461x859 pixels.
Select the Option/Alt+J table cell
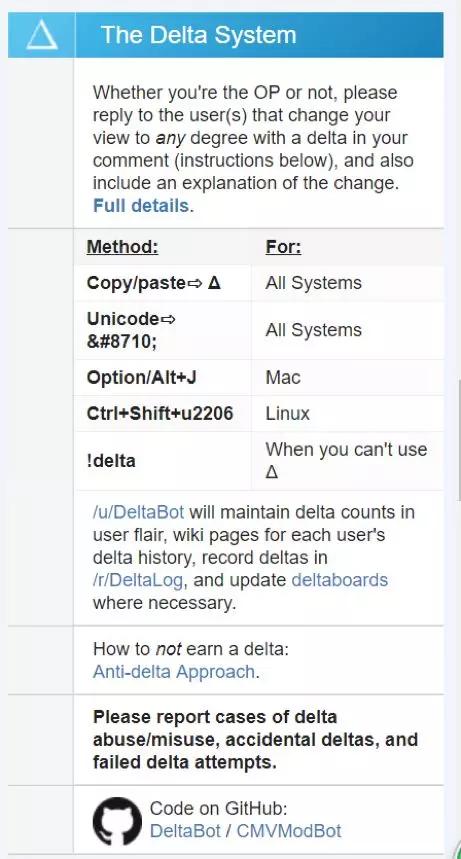point(162,377)
